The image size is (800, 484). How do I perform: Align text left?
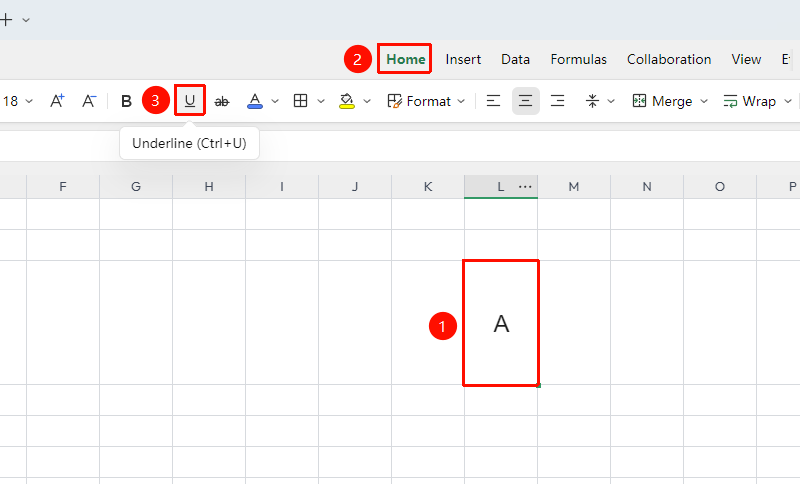(493, 101)
